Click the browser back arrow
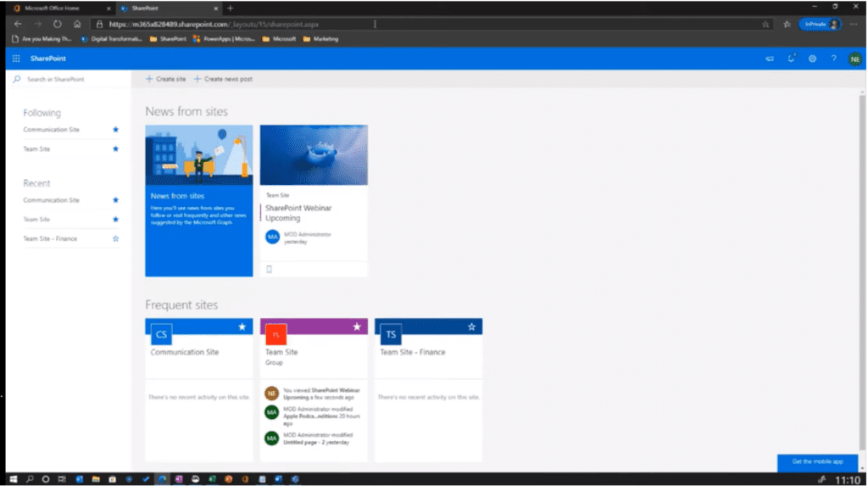Screen dimensions: 868x486 point(18,24)
